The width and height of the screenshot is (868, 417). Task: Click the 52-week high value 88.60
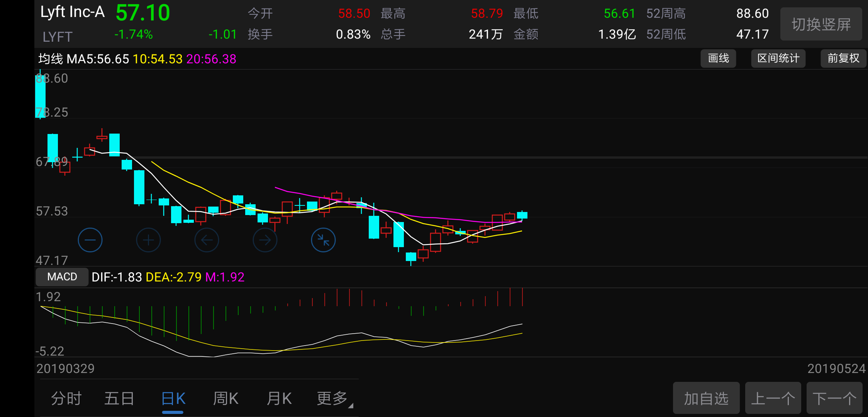(753, 14)
